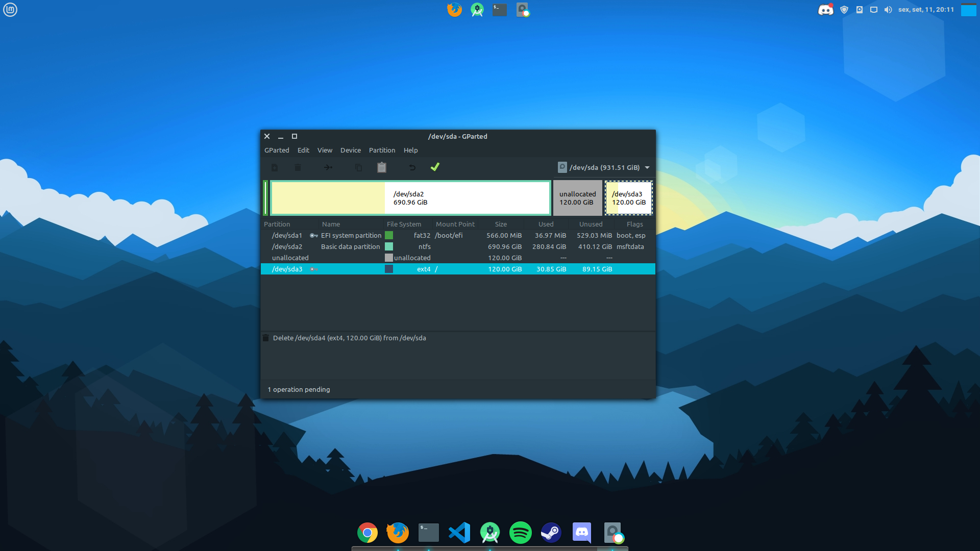Click the key lock icon on /dev/sda3
The image size is (980, 551).
pyautogui.click(x=314, y=269)
